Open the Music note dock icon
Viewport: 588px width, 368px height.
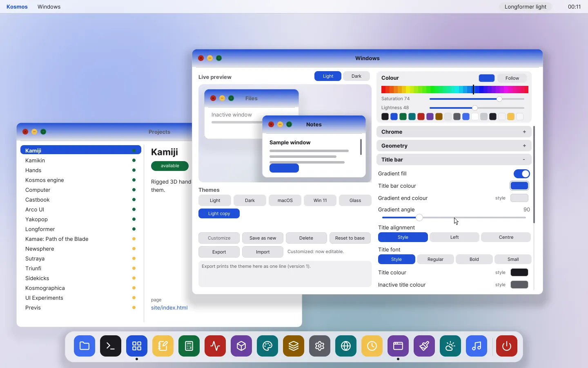click(x=477, y=346)
